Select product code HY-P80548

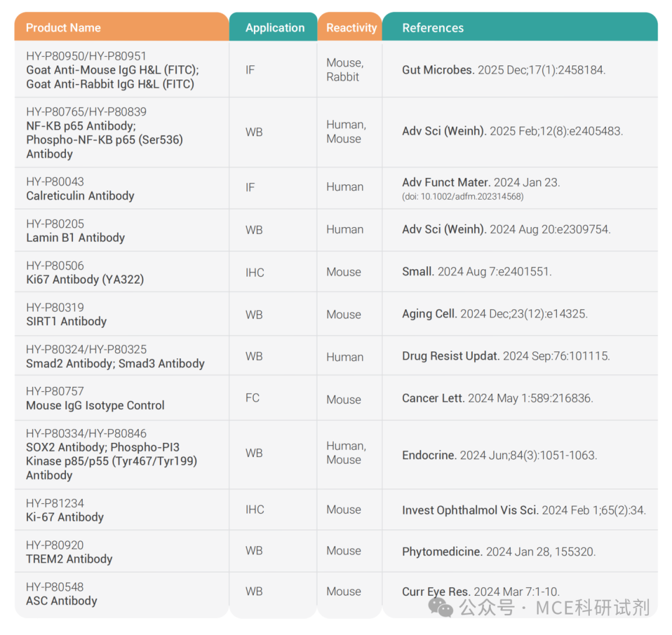tap(55, 588)
